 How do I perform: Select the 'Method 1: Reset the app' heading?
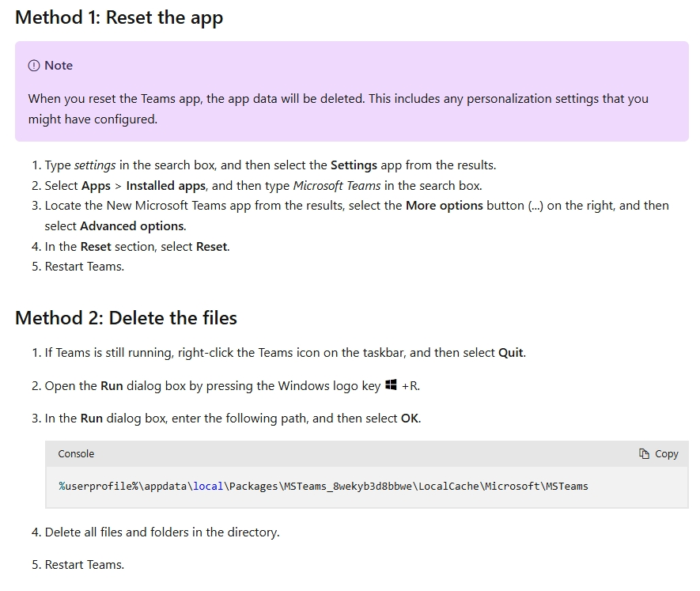[119, 17]
